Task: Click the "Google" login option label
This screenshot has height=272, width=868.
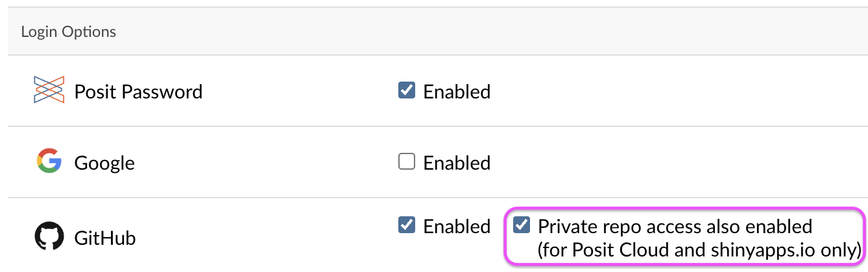Action: 104,163
